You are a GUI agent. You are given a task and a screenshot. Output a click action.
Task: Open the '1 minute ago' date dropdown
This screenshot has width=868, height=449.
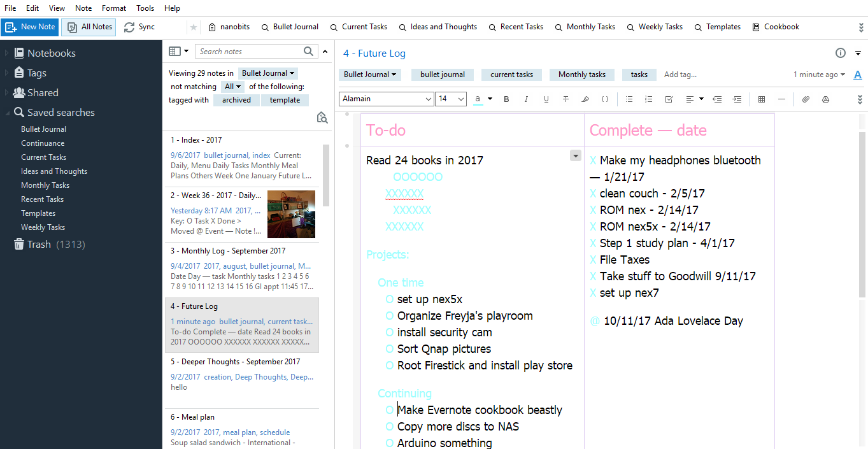[x=820, y=75]
